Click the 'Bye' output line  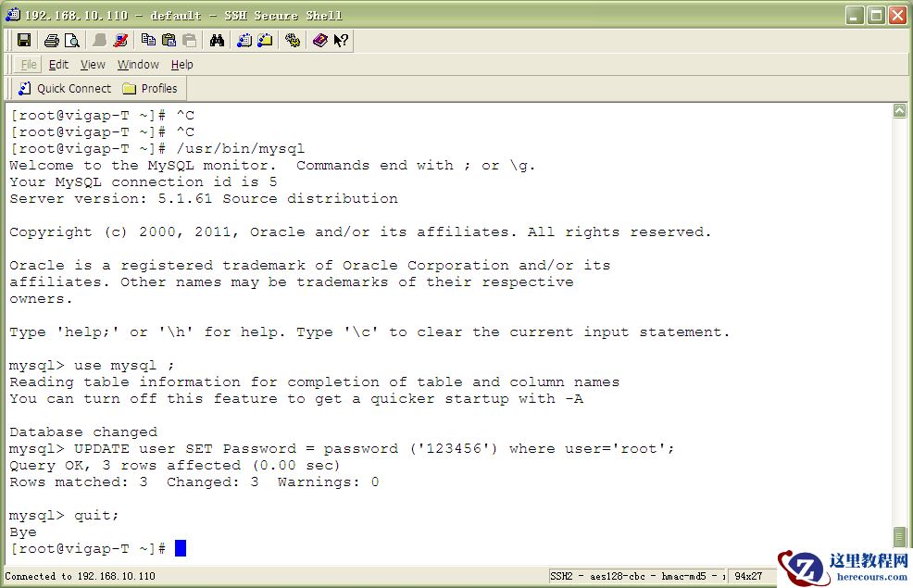(23, 532)
